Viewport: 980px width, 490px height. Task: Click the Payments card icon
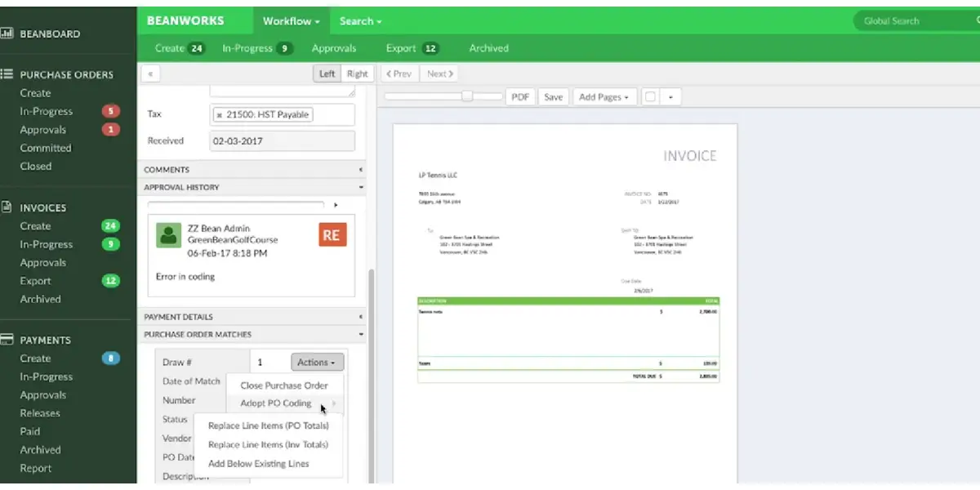pos(7,339)
